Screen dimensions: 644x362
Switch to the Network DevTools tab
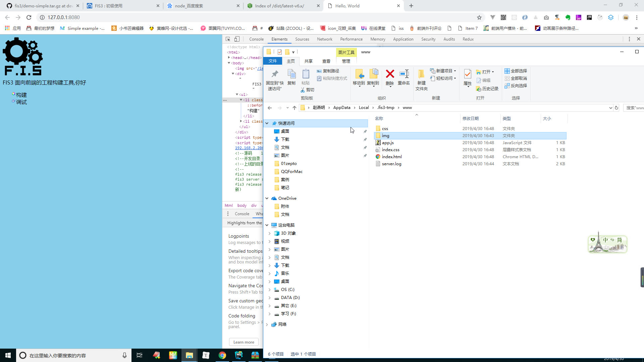pyautogui.click(x=324, y=39)
